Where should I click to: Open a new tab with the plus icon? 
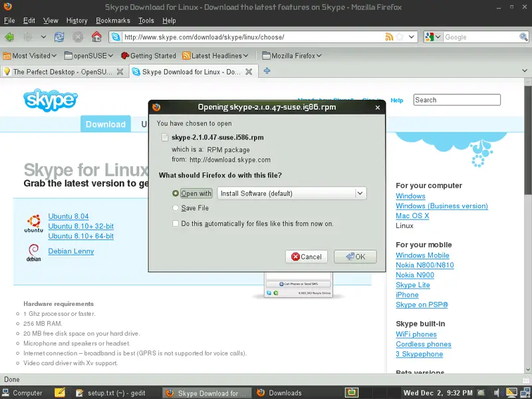pyautogui.click(x=267, y=70)
